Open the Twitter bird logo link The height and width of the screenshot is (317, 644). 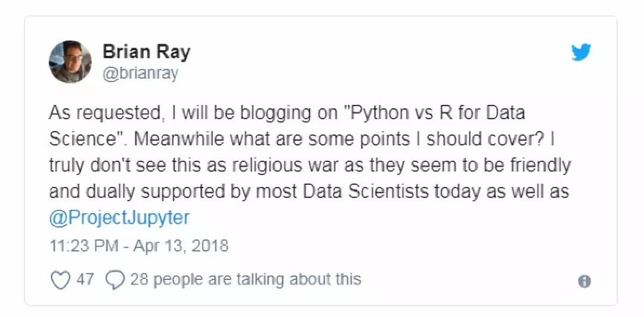tap(581, 53)
